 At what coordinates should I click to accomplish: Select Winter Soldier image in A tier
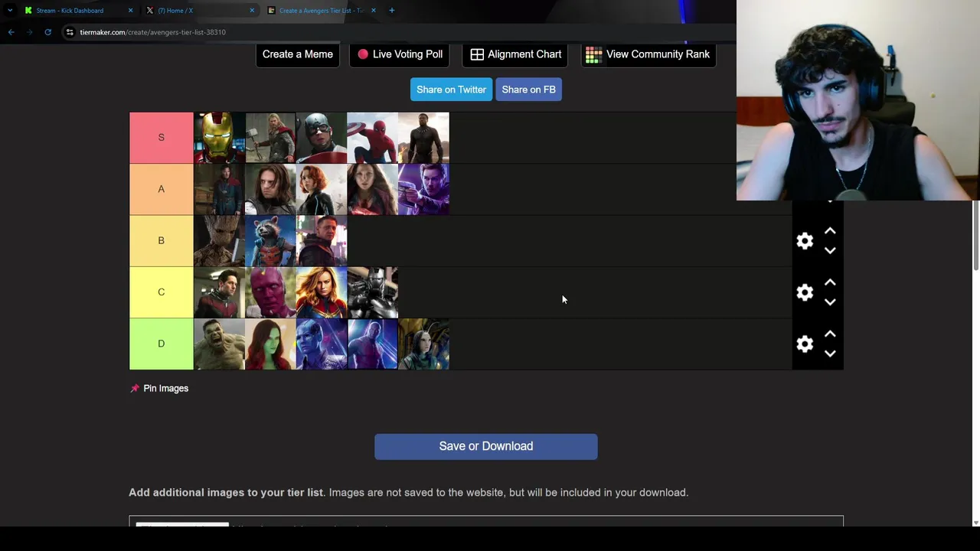(270, 189)
